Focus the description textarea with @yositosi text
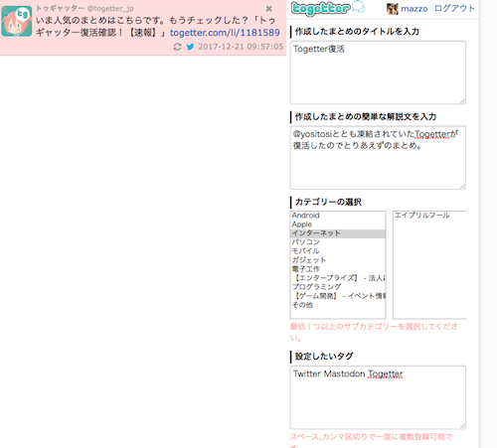 [378, 158]
